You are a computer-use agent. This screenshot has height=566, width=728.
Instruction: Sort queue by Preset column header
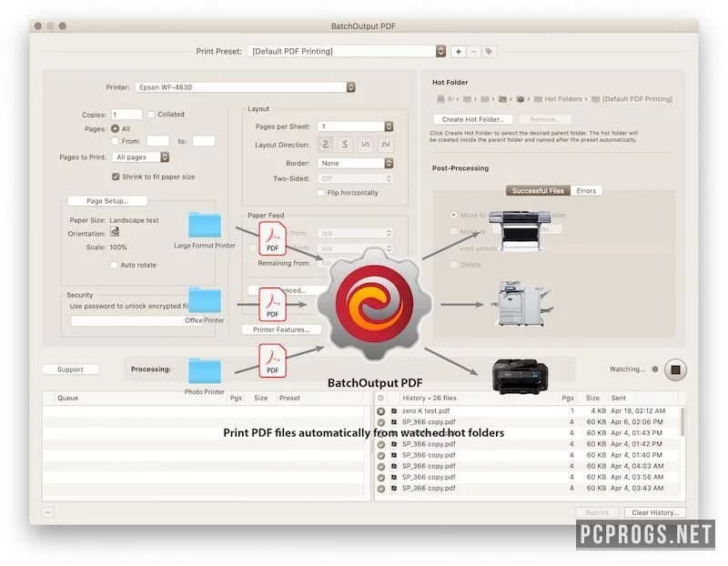pos(289,398)
